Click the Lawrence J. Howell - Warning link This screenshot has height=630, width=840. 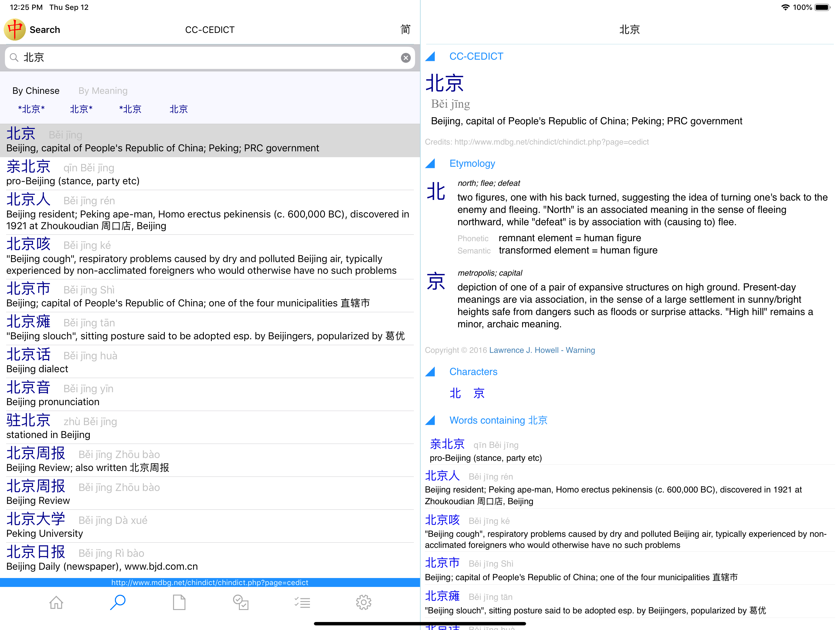click(542, 350)
